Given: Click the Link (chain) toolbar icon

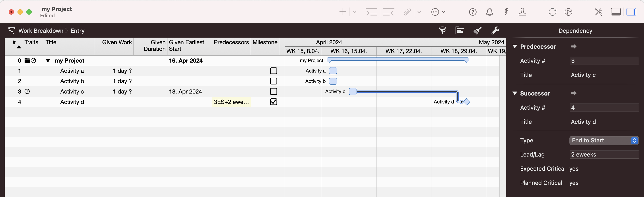Looking at the screenshot, I should [x=407, y=12].
